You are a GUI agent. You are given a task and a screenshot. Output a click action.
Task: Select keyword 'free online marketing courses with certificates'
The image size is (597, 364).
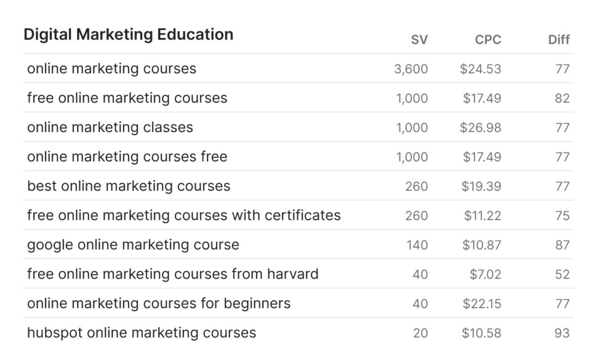click(x=184, y=215)
